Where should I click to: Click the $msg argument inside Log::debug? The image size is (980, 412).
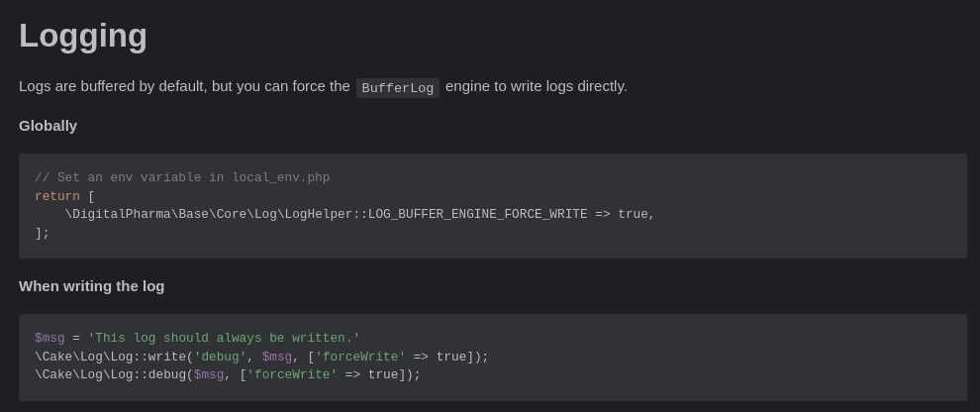(208, 374)
